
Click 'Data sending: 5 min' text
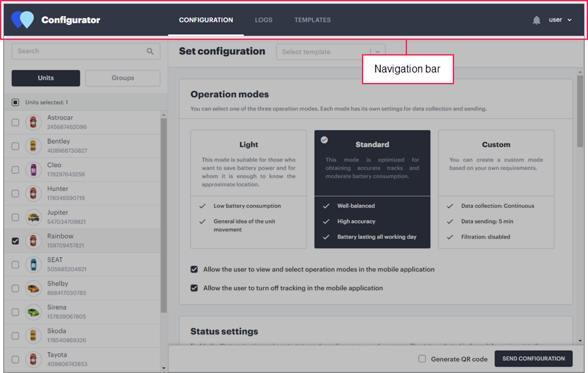(487, 221)
